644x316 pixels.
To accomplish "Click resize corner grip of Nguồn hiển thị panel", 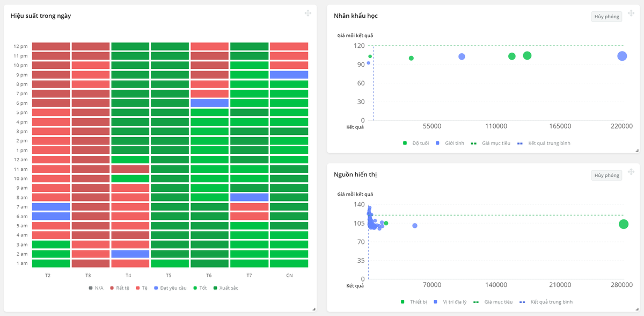I will (637, 309).
